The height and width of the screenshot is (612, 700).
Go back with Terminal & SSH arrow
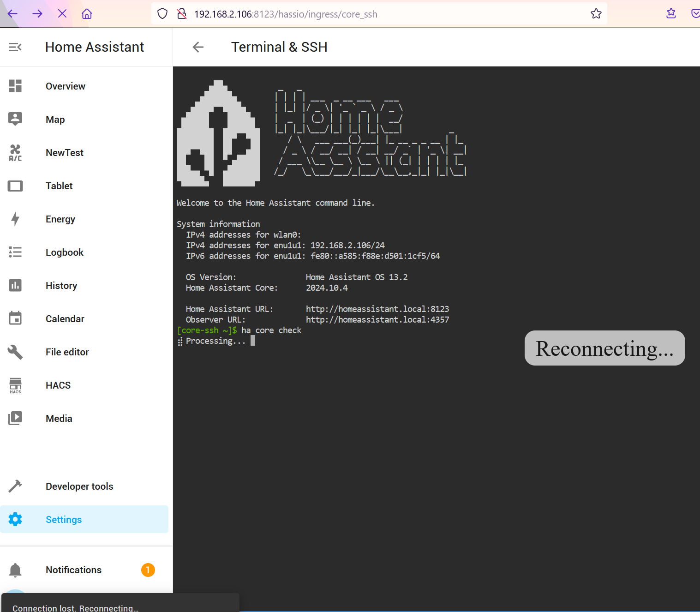point(198,47)
